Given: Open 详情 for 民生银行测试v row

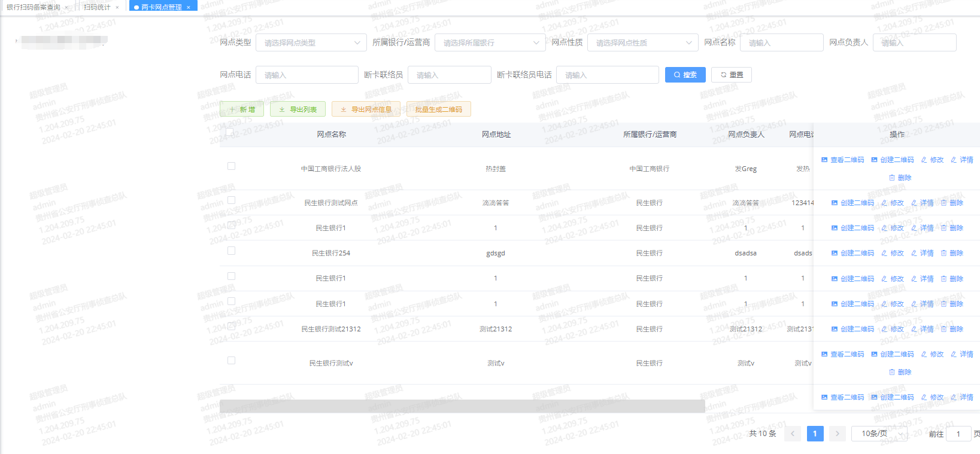Looking at the screenshot, I should 962,354.
